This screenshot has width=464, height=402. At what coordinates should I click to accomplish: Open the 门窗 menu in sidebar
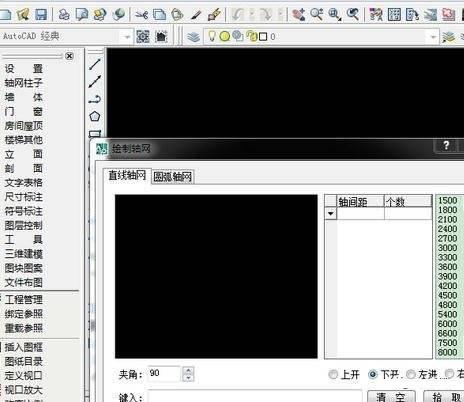tap(23, 111)
